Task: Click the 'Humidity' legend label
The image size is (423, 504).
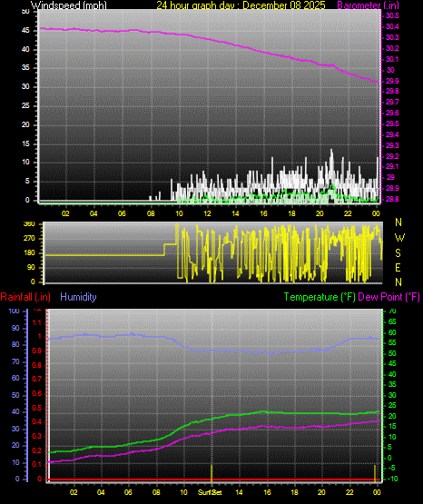Action: point(78,297)
